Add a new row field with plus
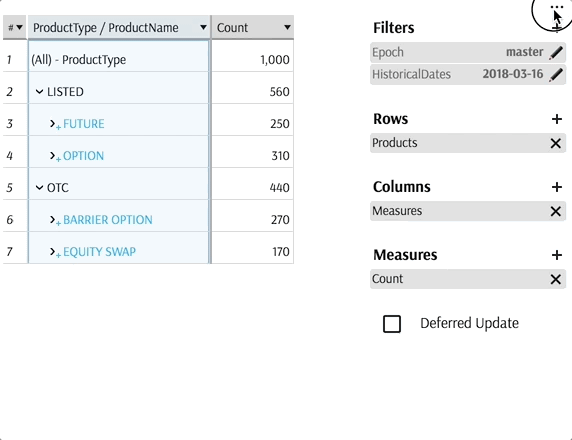The height and width of the screenshot is (440, 572). (557, 119)
